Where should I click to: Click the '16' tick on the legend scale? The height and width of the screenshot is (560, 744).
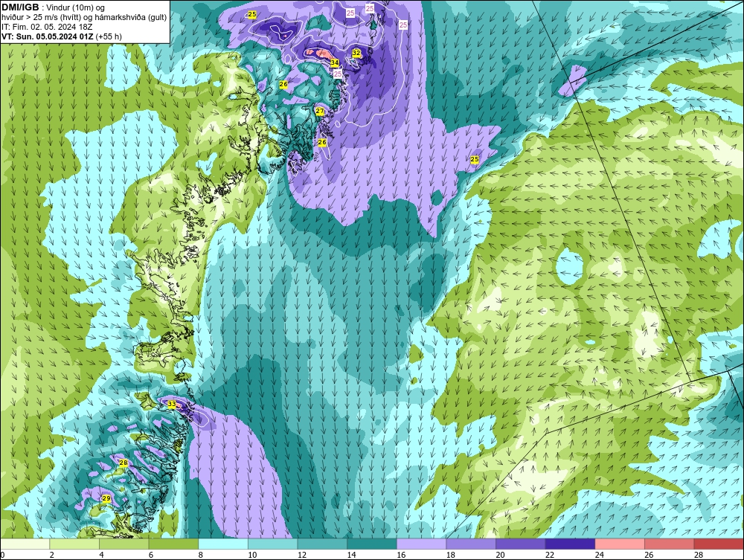(x=401, y=555)
